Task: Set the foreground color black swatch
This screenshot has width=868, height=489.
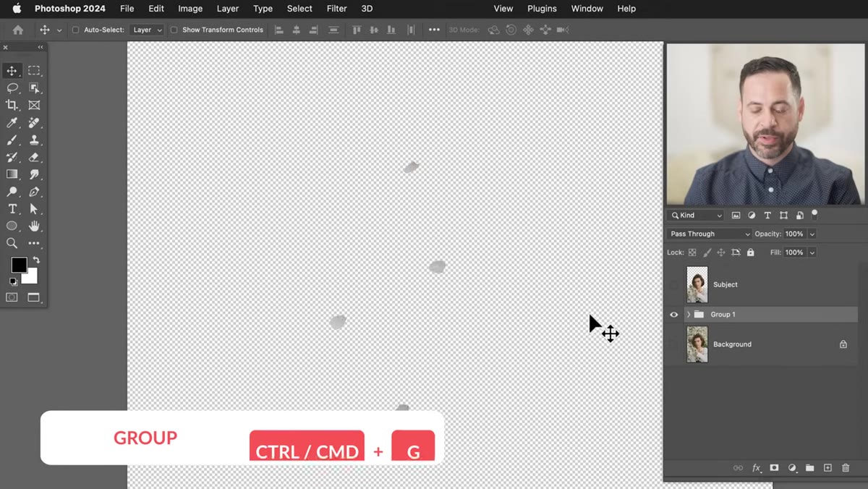Action: [19, 265]
